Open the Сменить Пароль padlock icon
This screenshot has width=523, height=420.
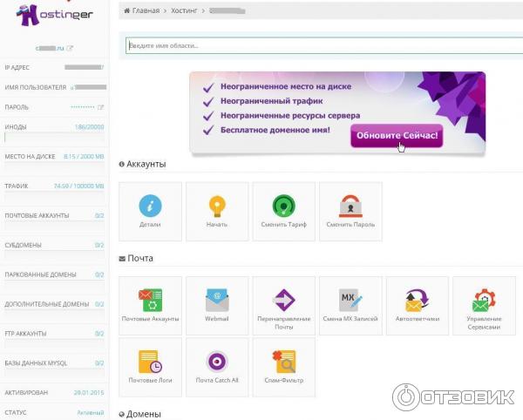350,207
